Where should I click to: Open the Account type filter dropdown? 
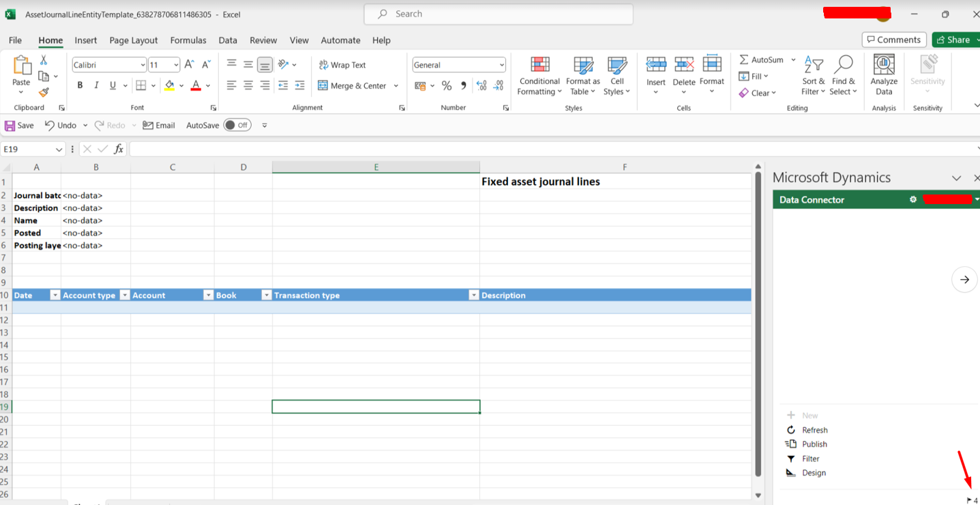click(125, 295)
